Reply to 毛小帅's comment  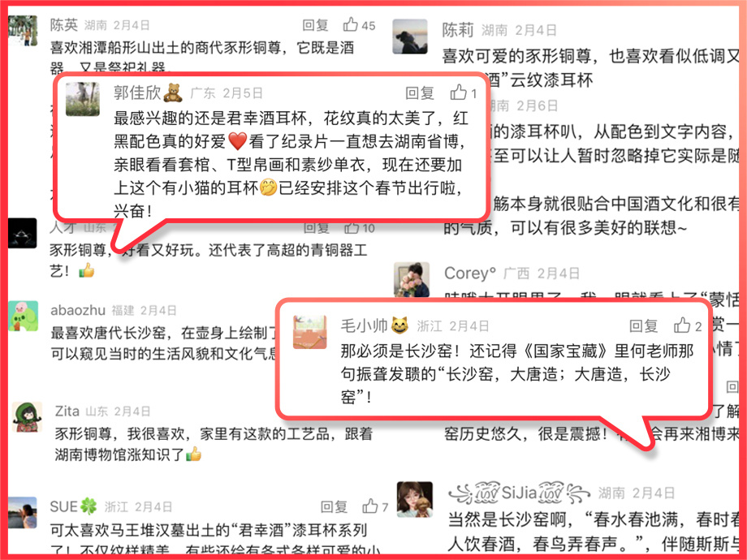644,325
